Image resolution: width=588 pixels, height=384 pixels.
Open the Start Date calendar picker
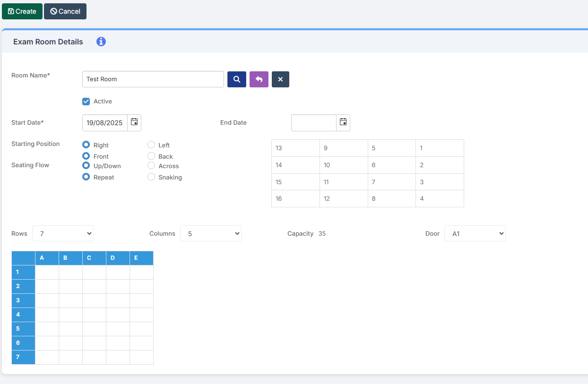[x=134, y=122]
